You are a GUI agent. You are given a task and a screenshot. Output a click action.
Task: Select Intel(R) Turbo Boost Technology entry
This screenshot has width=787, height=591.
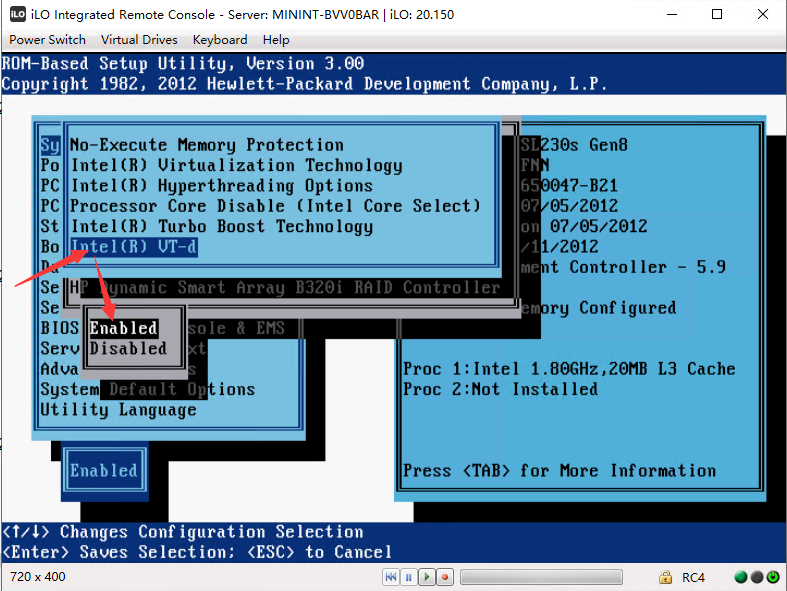point(221,226)
